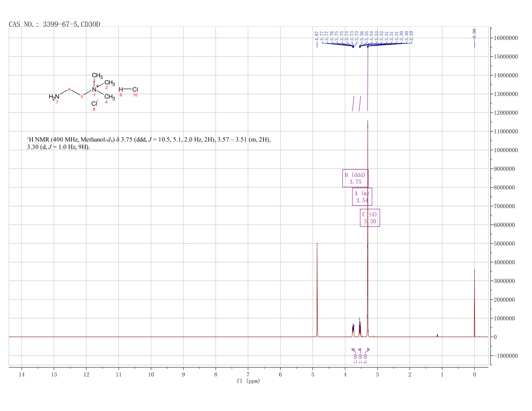The image size is (532, 411).
Task: Click the tall singlet peak at 3.30 ppm
Action: coord(368,228)
